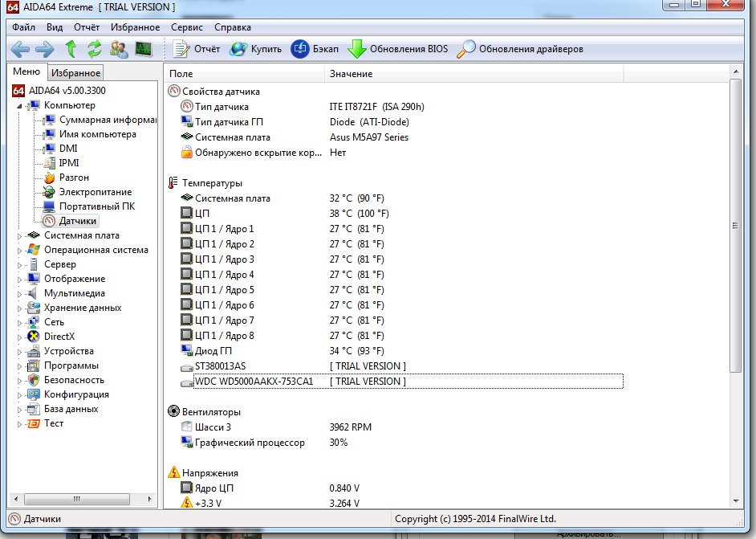Click the Купить buy button
The image size is (756, 539).
[256, 49]
